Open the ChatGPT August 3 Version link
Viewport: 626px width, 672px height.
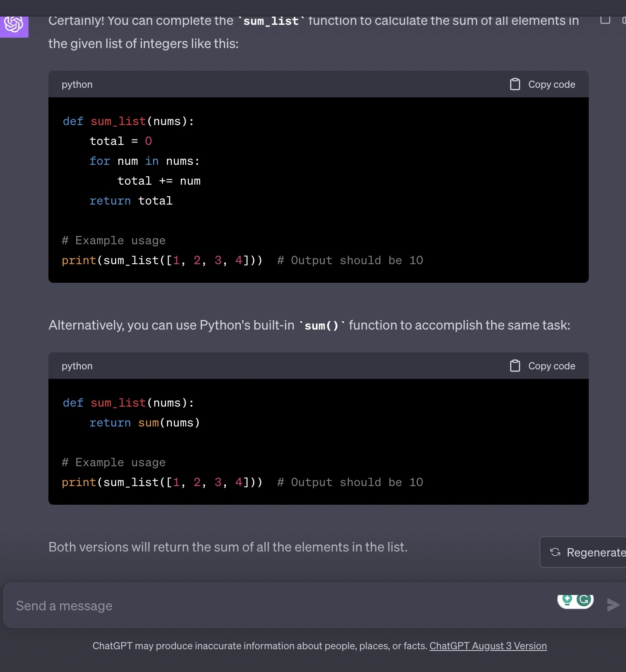pos(488,646)
